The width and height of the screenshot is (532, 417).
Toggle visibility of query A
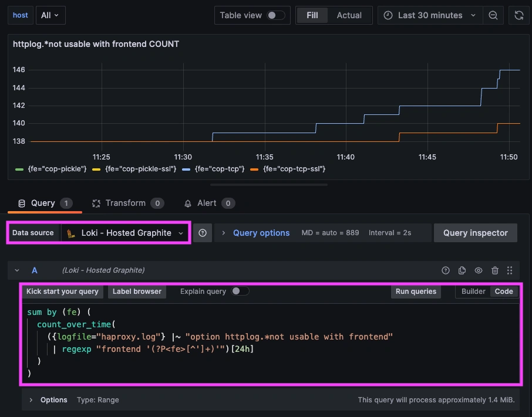pyautogui.click(x=479, y=270)
